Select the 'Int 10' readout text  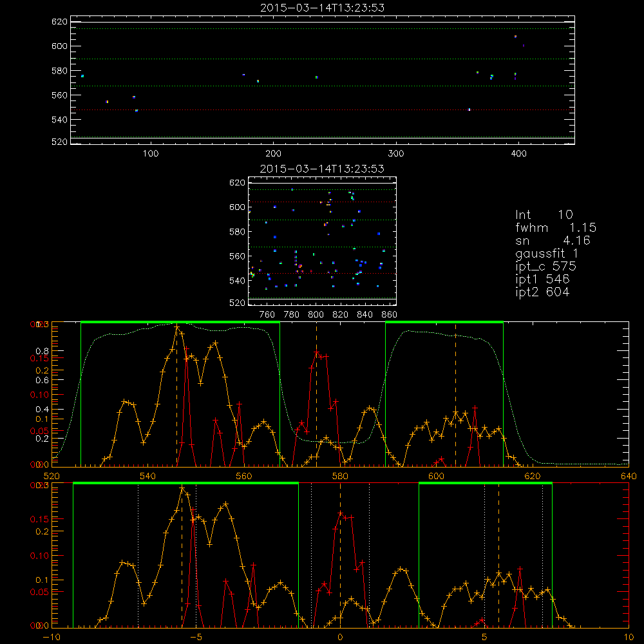[x=544, y=214]
